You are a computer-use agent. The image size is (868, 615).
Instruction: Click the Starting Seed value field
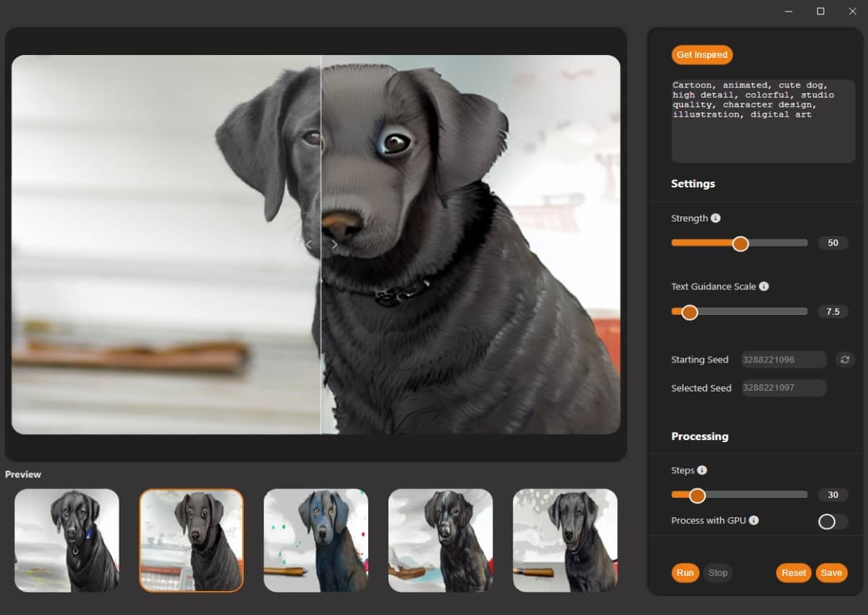point(783,360)
